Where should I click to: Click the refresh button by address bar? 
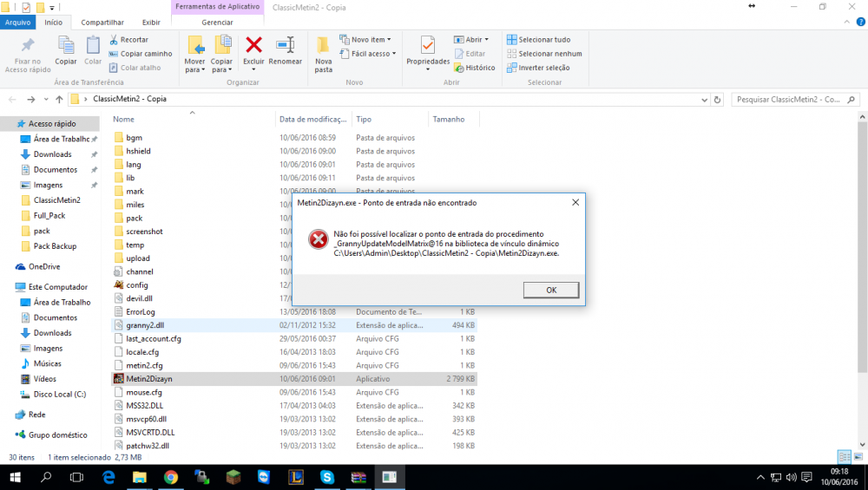click(718, 100)
